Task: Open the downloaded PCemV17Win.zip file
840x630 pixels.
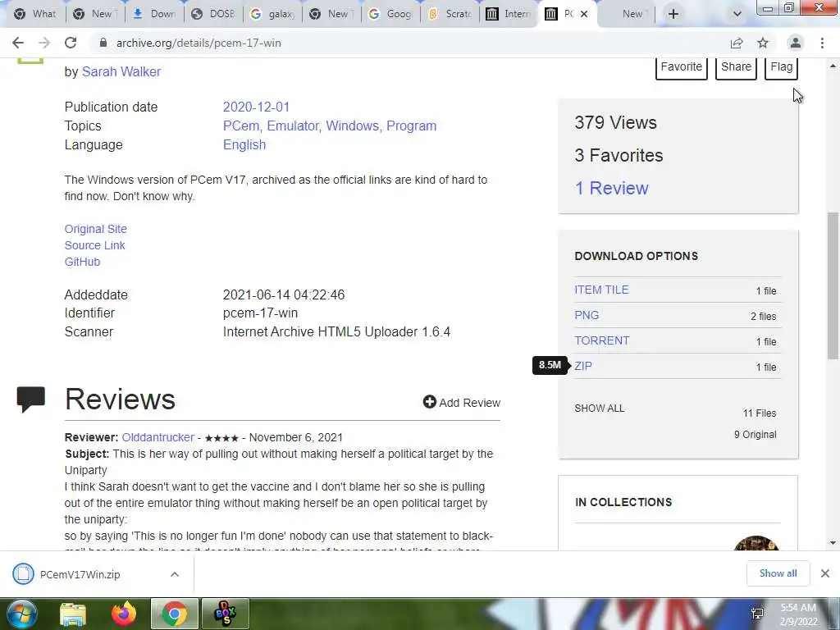Action: (80, 574)
